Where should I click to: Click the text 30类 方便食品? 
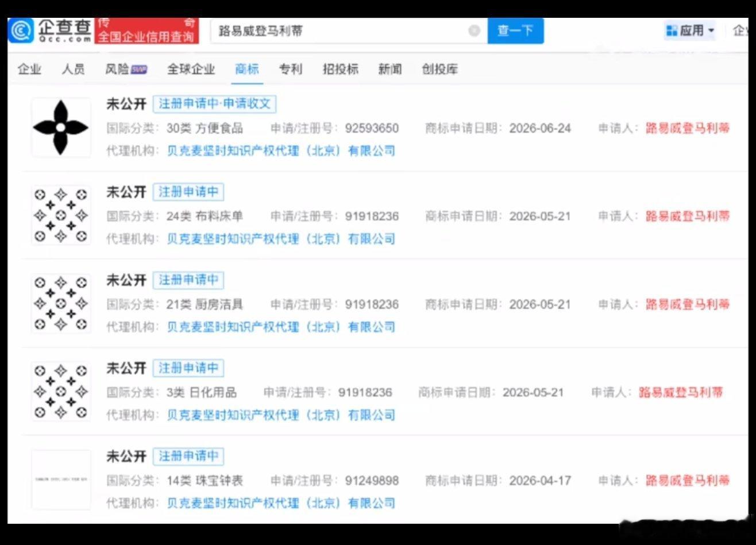(205, 128)
